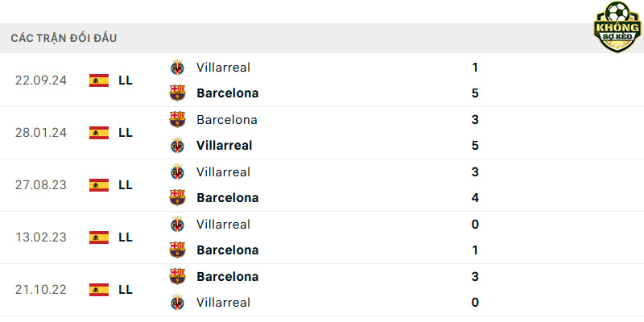
Task: Click Villarreal score 5 on 28.01.24
Action: [475, 146]
